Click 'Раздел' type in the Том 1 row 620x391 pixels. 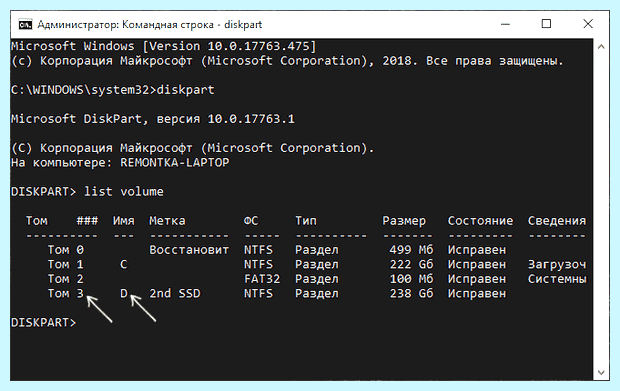tap(317, 264)
